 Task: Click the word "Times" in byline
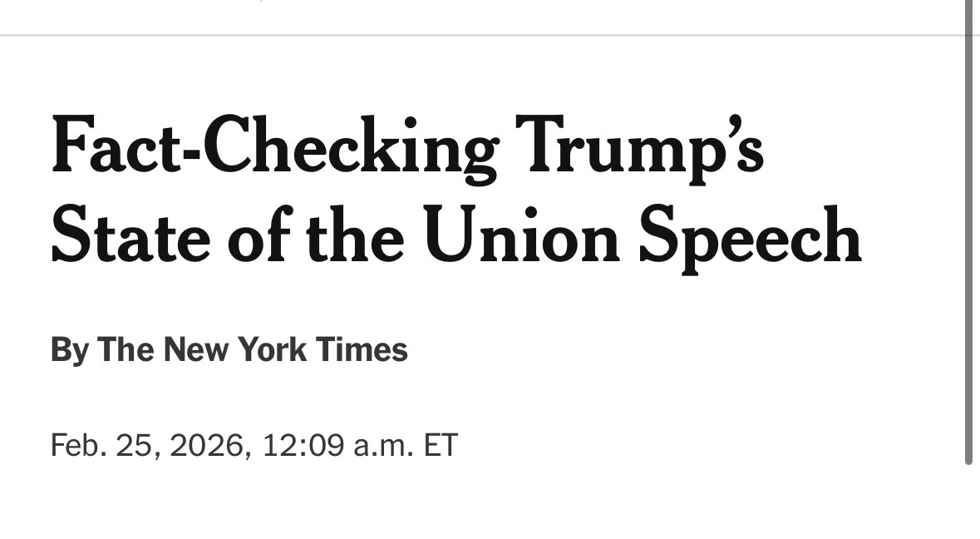[x=367, y=350]
